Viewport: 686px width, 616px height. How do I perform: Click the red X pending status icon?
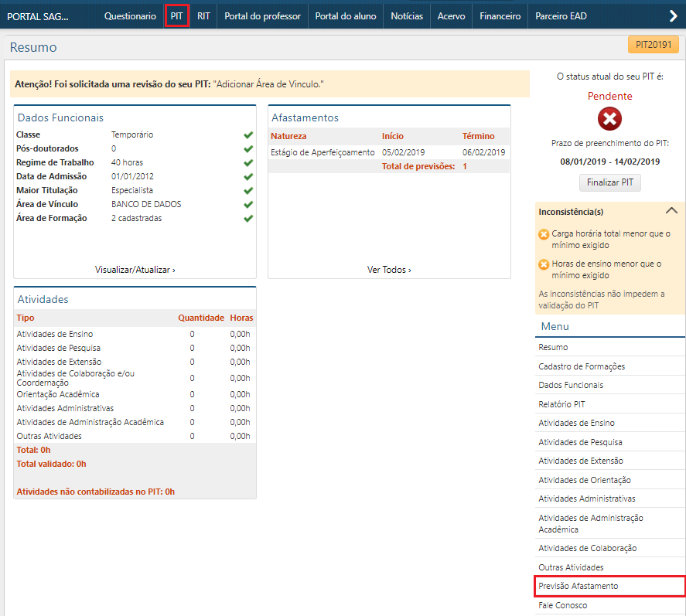[609, 118]
